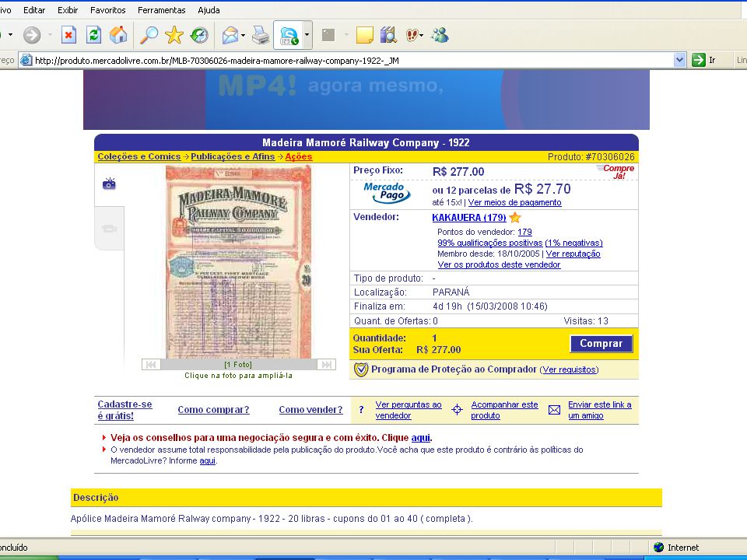Click the grayed-out square toolbar icon

point(328,35)
